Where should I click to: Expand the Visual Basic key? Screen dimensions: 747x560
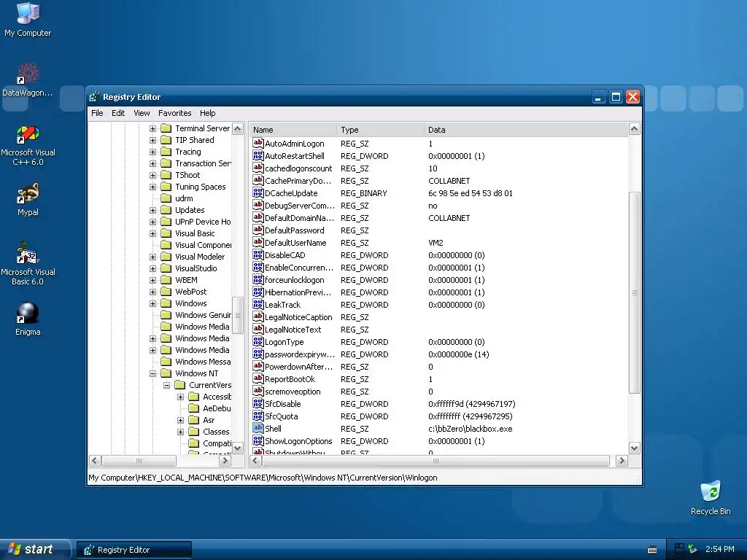pyautogui.click(x=152, y=233)
